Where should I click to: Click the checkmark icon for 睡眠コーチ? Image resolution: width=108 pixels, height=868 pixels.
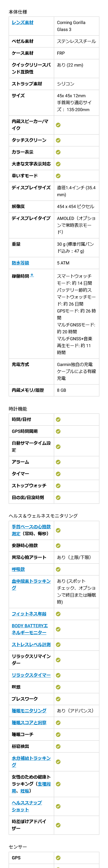58,734
